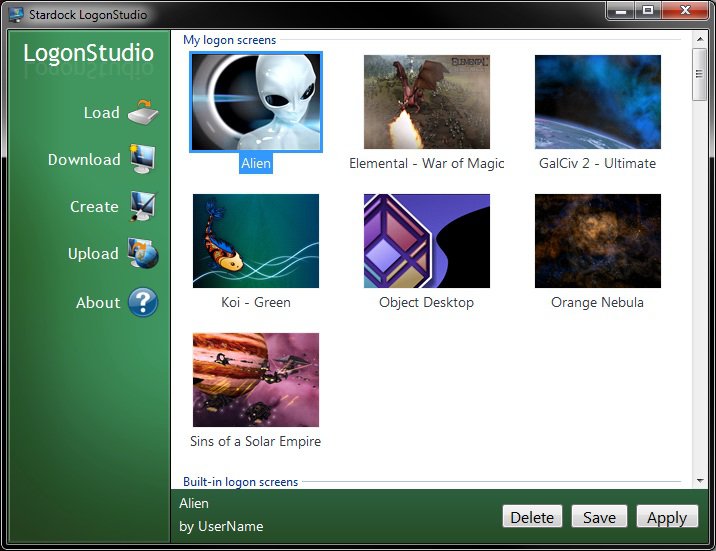The height and width of the screenshot is (551, 716).
Task: Click the Save button
Action: [599, 517]
